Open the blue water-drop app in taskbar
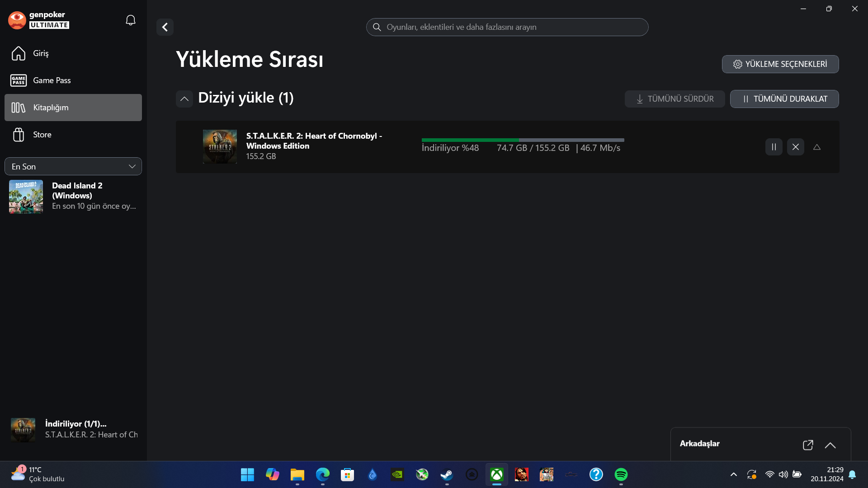This screenshot has height=488, width=868. pyautogui.click(x=373, y=474)
